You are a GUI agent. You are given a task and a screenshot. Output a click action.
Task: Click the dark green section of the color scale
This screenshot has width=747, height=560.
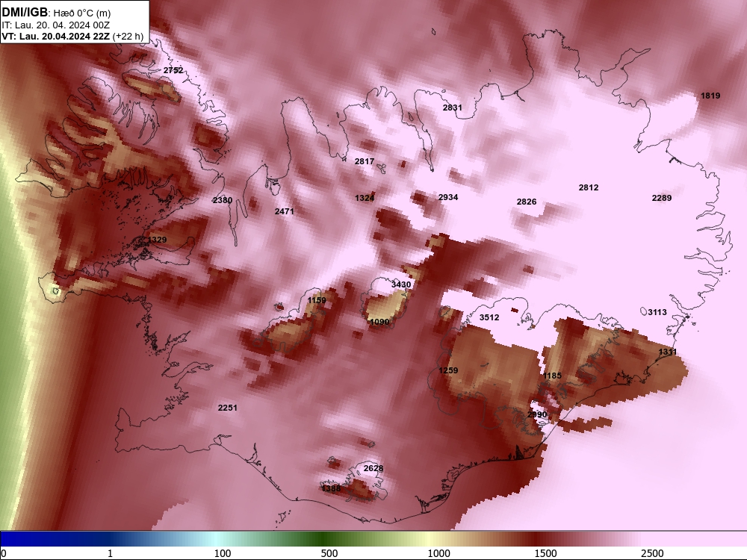tap(324, 539)
